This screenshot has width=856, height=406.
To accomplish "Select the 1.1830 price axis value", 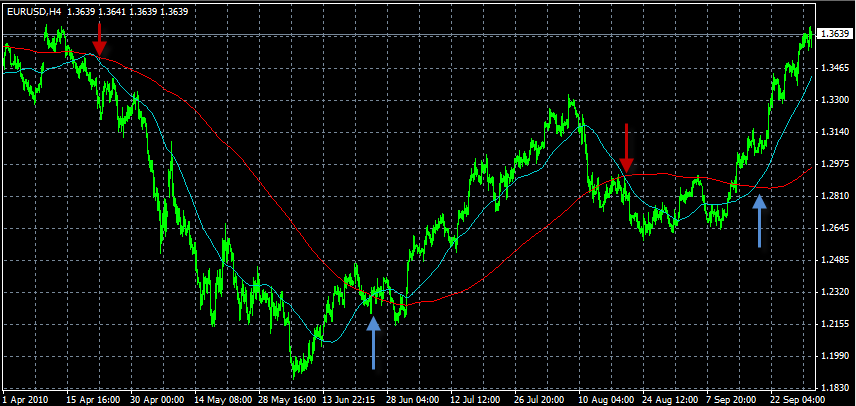I will (834, 389).
